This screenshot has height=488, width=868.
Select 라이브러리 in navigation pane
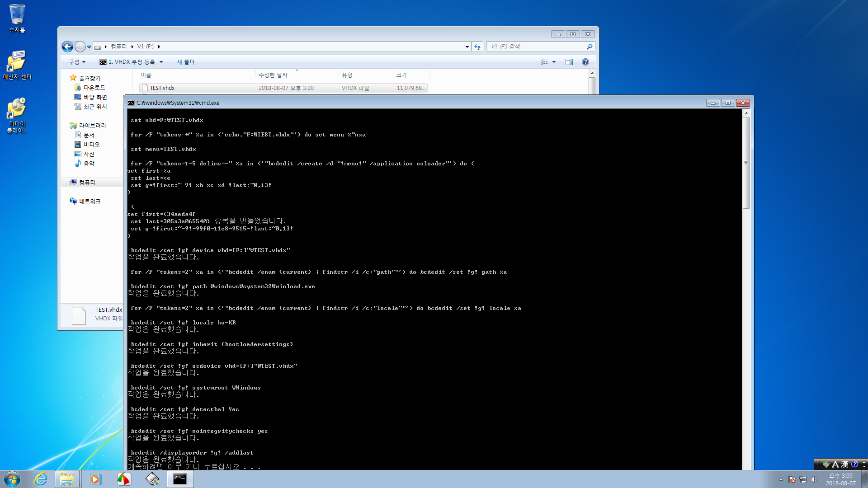88,125
